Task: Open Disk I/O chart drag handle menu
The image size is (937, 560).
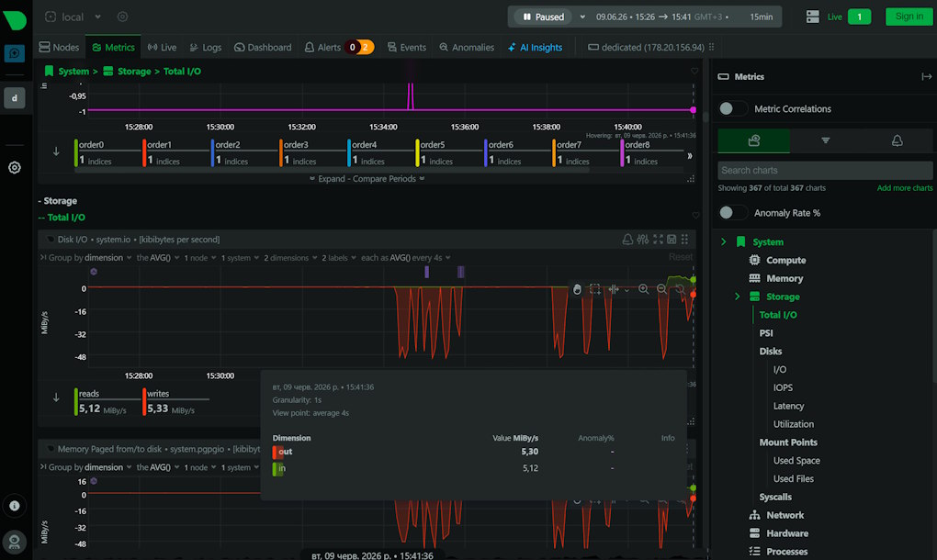Action: (684, 240)
